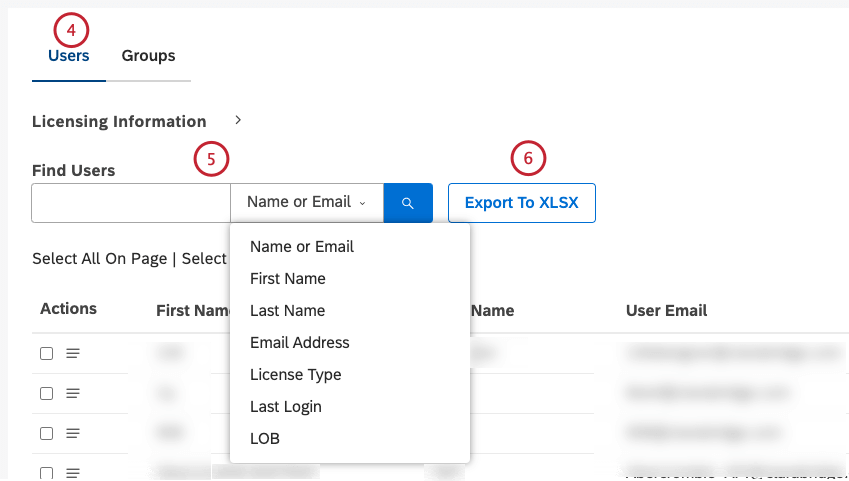Click the blue search magnifier button
The image size is (849, 481).
pyautogui.click(x=408, y=203)
